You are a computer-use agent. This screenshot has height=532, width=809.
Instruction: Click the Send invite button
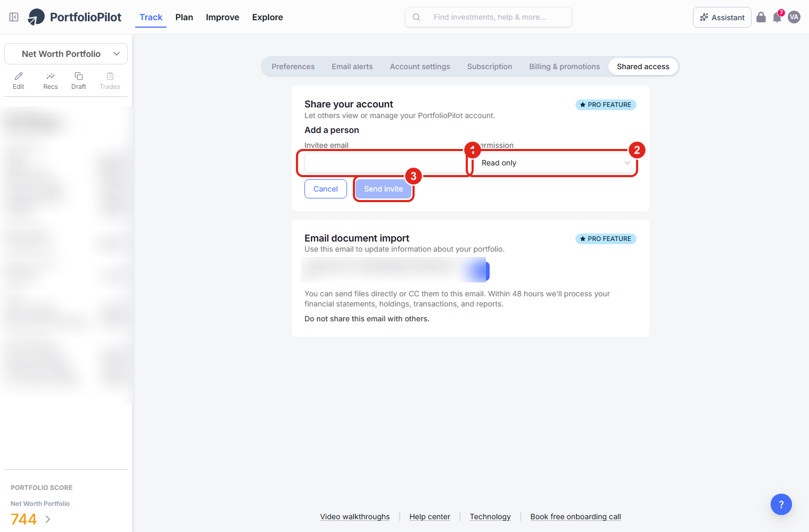384,189
